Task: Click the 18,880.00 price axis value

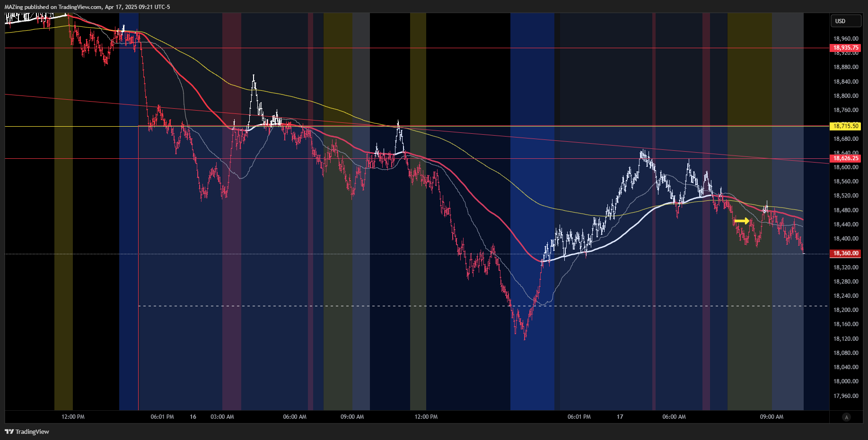Action: point(846,67)
